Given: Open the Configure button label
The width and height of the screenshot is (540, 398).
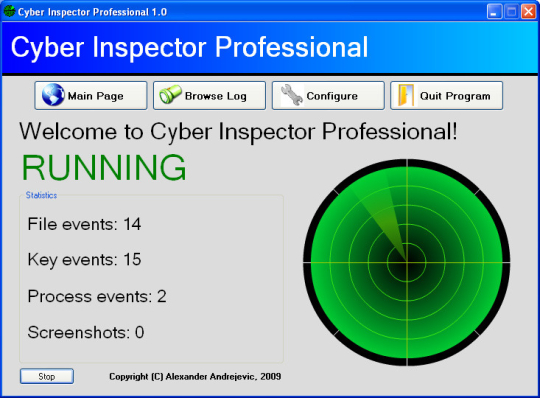Looking at the screenshot, I should pos(332,96).
